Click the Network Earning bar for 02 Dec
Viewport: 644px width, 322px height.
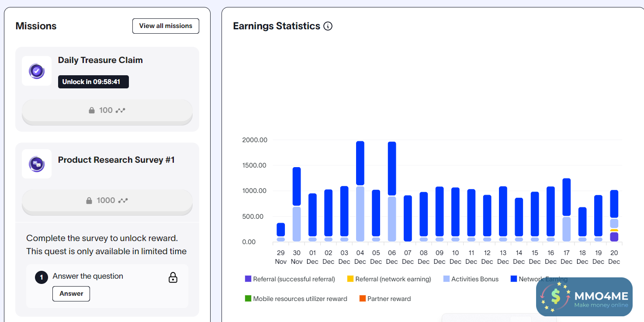(x=329, y=213)
